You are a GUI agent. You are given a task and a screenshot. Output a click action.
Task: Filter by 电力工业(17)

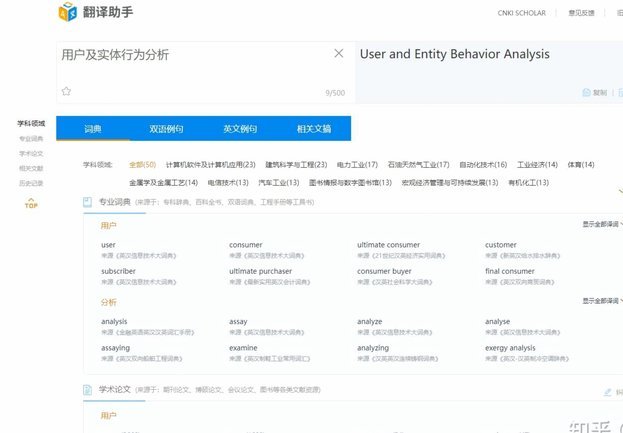coord(357,164)
